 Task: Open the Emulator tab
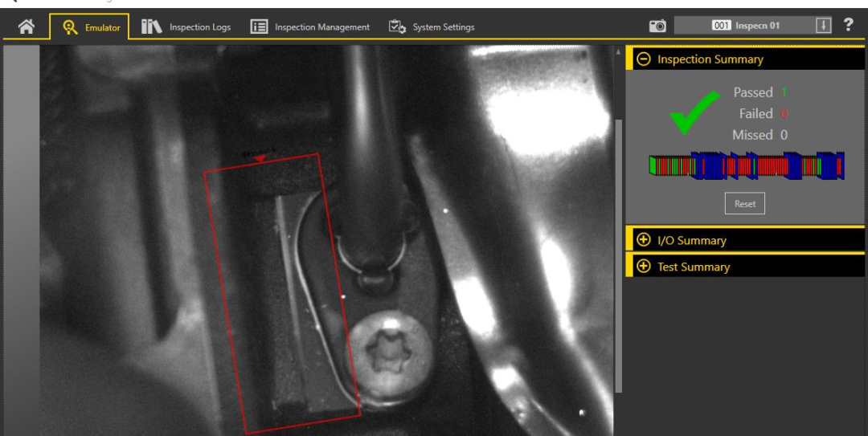point(89,26)
